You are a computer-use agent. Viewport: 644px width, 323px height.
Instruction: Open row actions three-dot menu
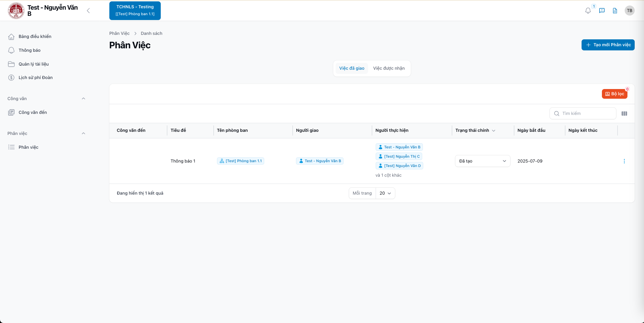pyautogui.click(x=624, y=161)
